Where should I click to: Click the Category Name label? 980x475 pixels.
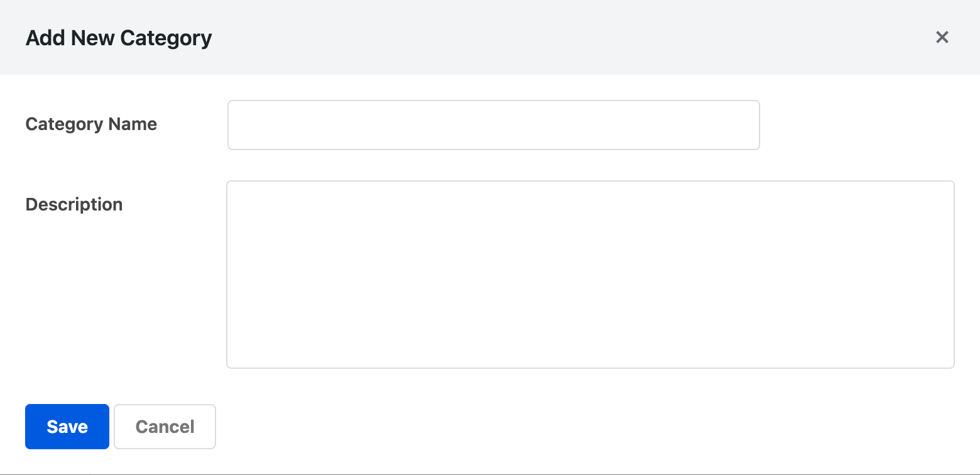coord(90,124)
